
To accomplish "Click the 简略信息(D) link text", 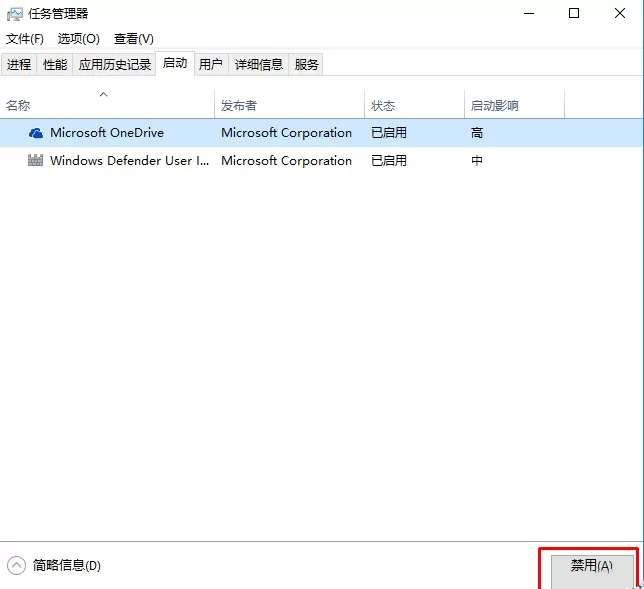I will coord(67,566).
